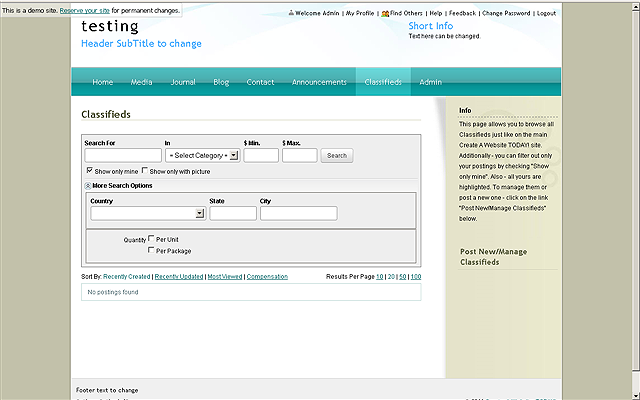The width and height of the screenshot is (640, 400).
Task: Click the Logout link
Action: [546, 14]
